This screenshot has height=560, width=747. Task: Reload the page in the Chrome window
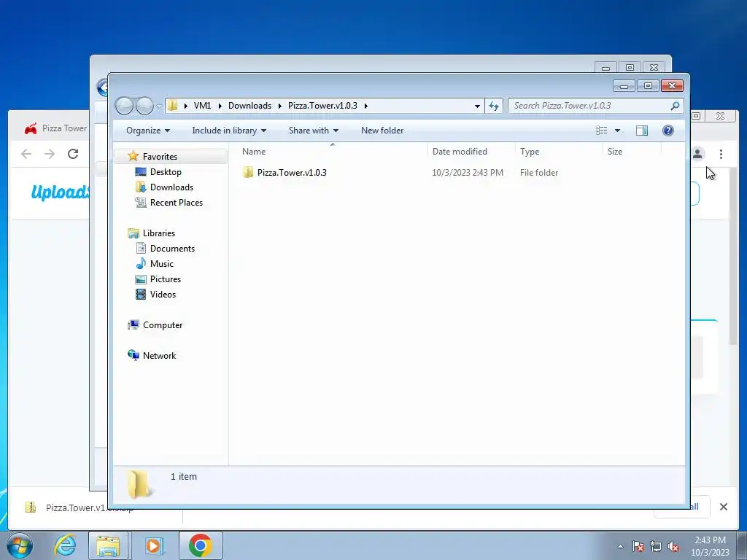coord(73,154)
